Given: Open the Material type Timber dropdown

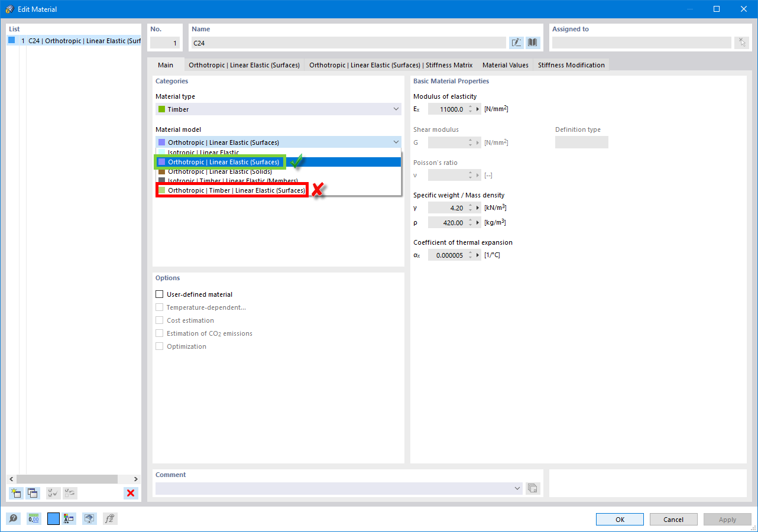Looking at the screenshot, I should point(278,109).
